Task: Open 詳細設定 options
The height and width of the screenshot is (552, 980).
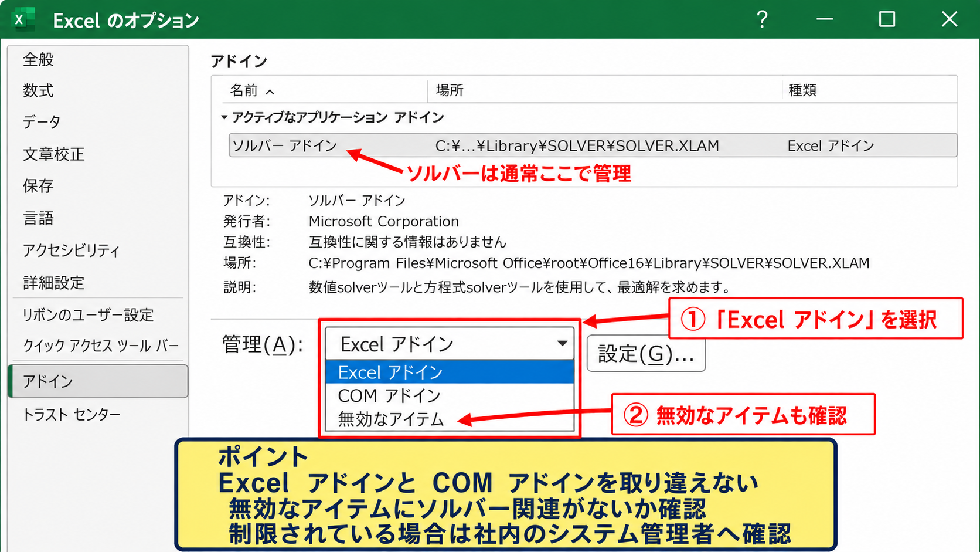Action: point(53,282)
